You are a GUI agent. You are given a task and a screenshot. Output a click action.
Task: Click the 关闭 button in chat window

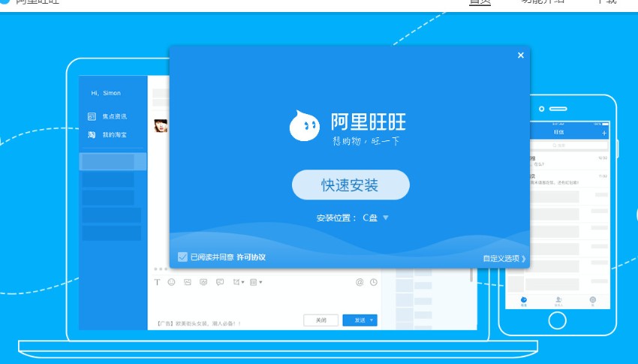pyautogui.click(x=321, y=320)
